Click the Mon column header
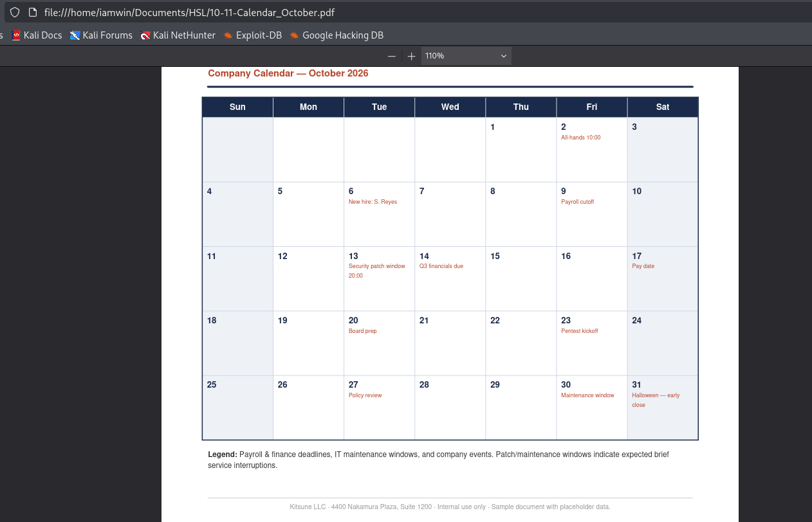812x522 pixels. [308, 107]
